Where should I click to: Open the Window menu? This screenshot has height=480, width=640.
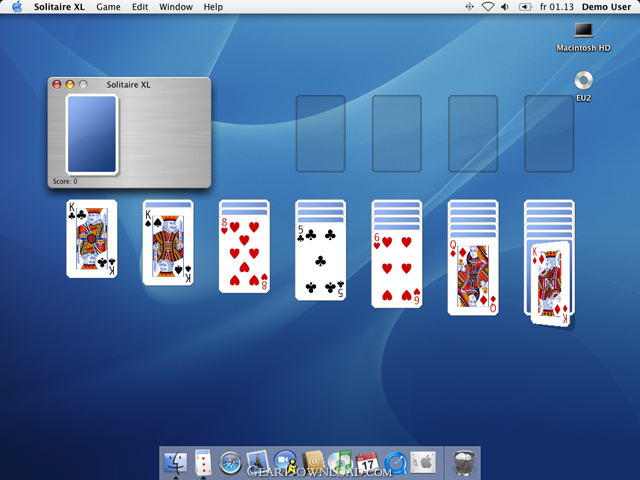tap(176, 7)
